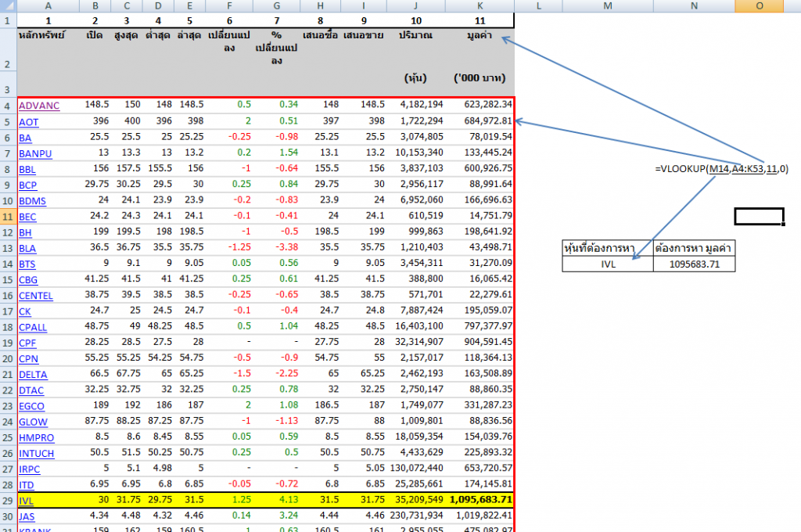
Task: Click the open price 396 in AOT row
Action: pos(95,120)
